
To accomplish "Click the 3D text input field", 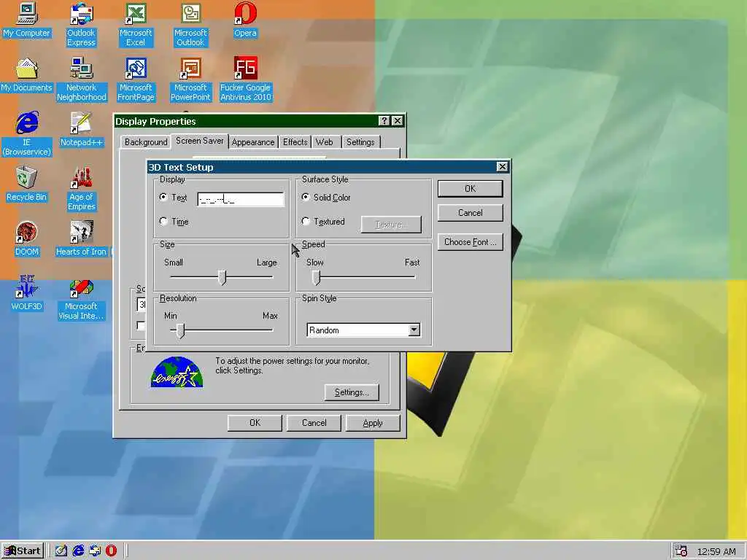I will click(x=241, y=199).
